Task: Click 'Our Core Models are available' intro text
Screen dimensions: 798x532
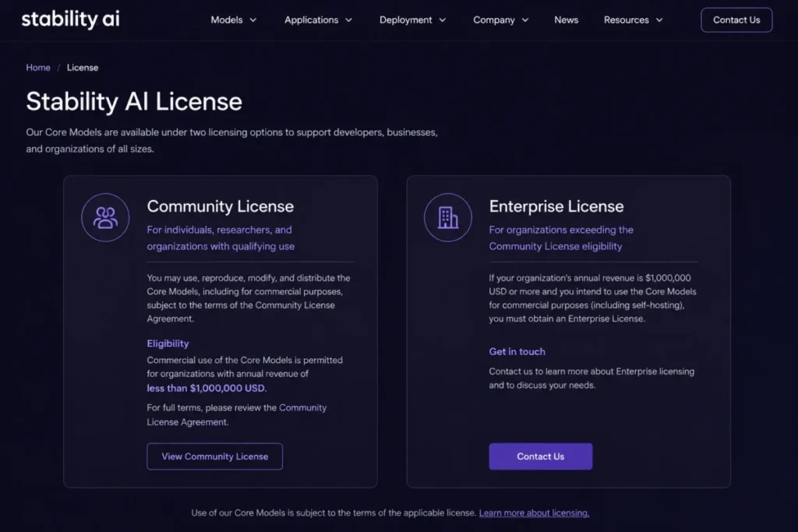Action: pyautogui.click(x=231, y=140)
